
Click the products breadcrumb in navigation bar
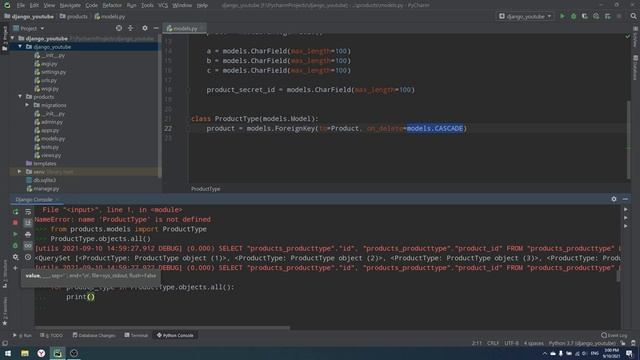pyautogui.click(x=73, y=17)
